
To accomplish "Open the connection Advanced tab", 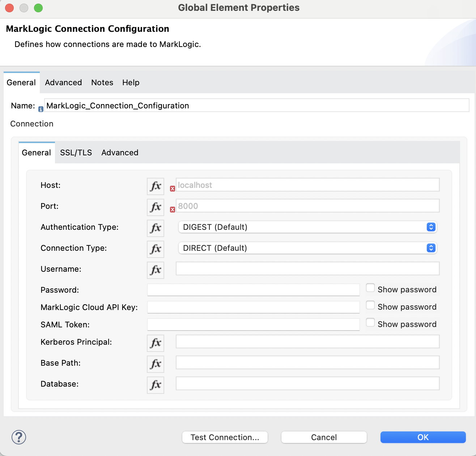I will [120, 153].
